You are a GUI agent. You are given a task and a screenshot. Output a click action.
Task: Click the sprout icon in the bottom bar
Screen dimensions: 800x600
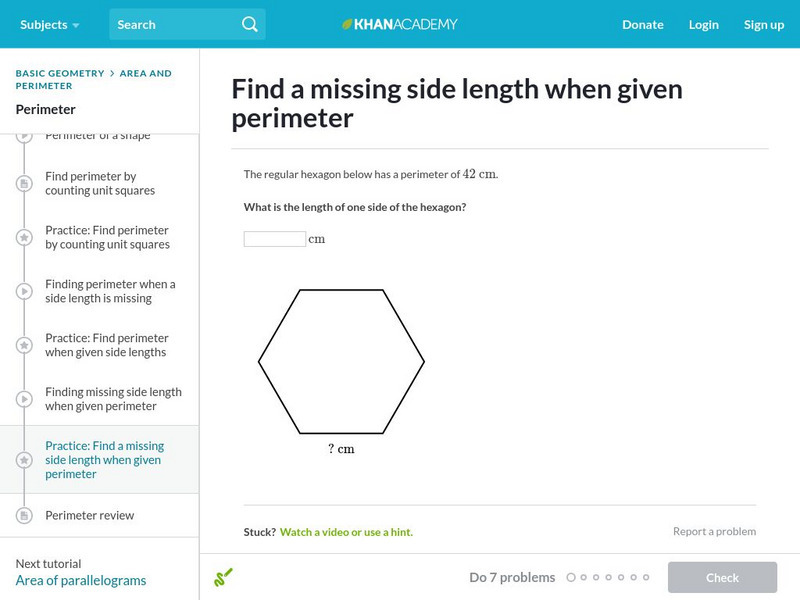pos(225,577)
